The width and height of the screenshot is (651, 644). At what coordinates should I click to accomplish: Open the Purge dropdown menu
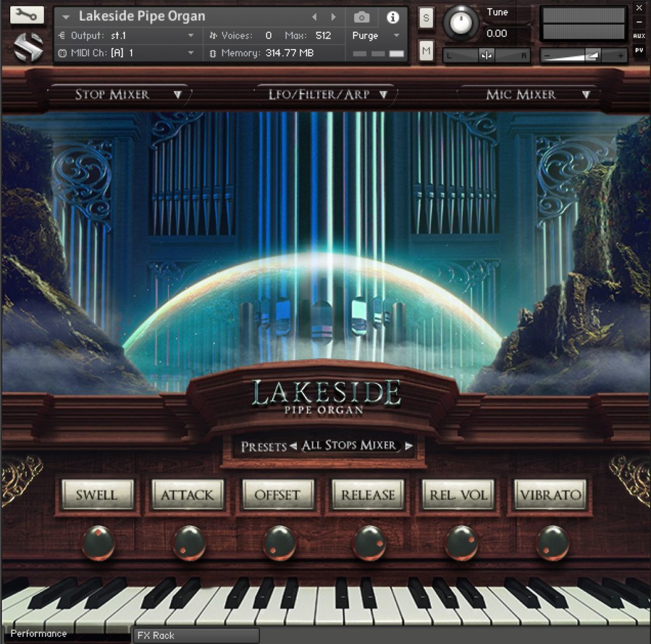(x=376, y=36)
